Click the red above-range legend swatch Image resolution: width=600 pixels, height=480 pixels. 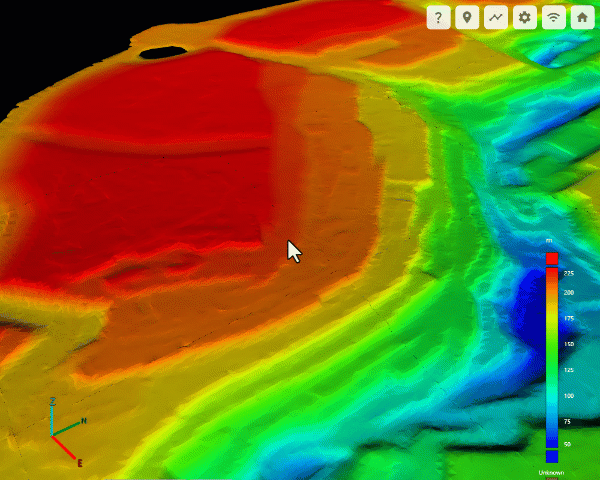pos(552,258)
